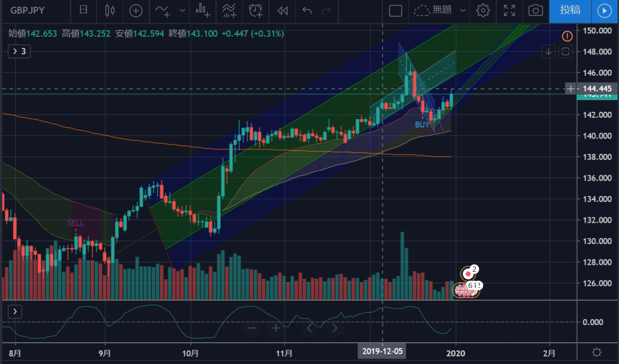Click the 10月 time axis label
Image resolution: width=619 pixels, height=364 pixels.
click(191, 353)
